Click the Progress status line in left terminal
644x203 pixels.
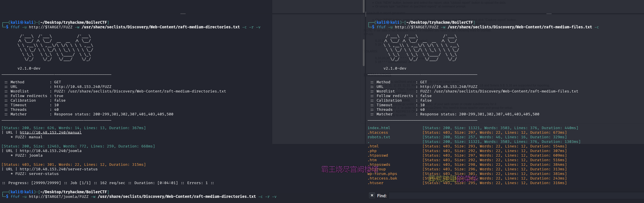[x=108, y=183]
